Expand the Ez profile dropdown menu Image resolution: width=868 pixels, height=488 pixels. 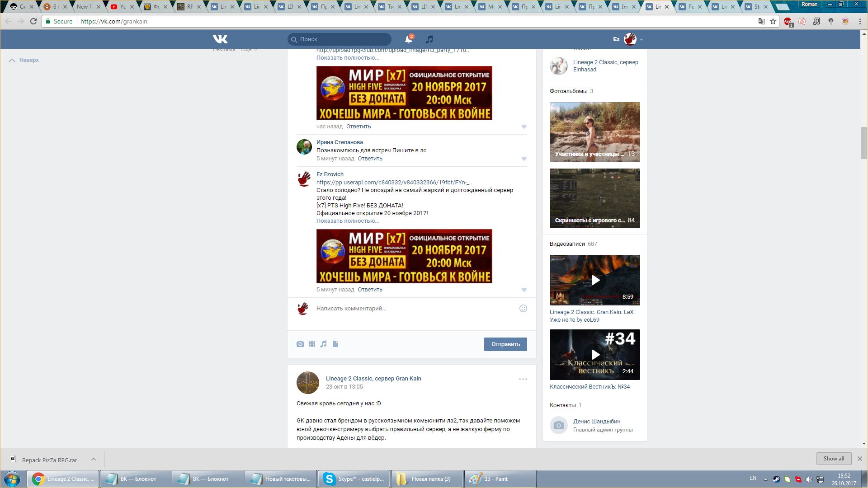(x=641, y=40)
